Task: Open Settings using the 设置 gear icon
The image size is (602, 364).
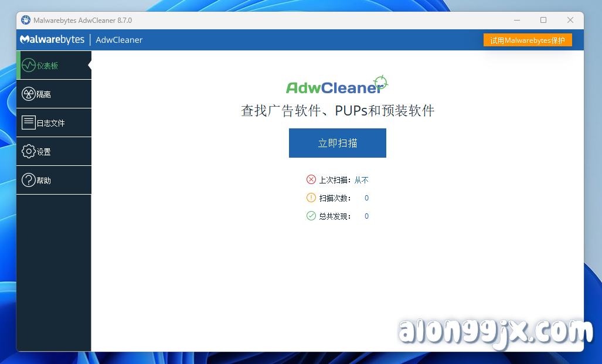Action: coord(28,151)
